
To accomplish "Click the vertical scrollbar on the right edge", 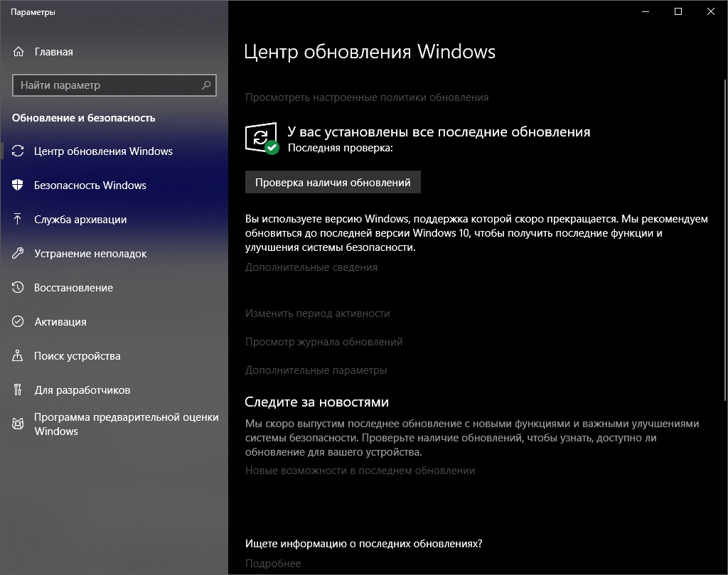I will tap(725, 240).
